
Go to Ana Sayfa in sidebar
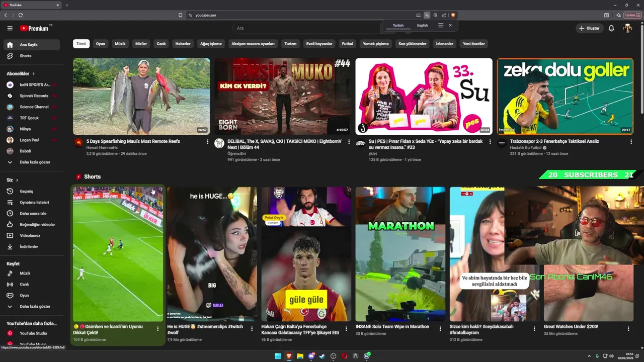point(32,45)
